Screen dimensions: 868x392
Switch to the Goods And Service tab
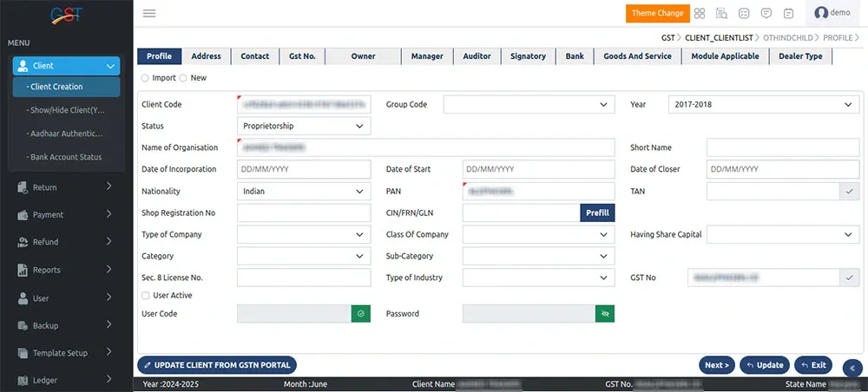click(x=638, y=56)
